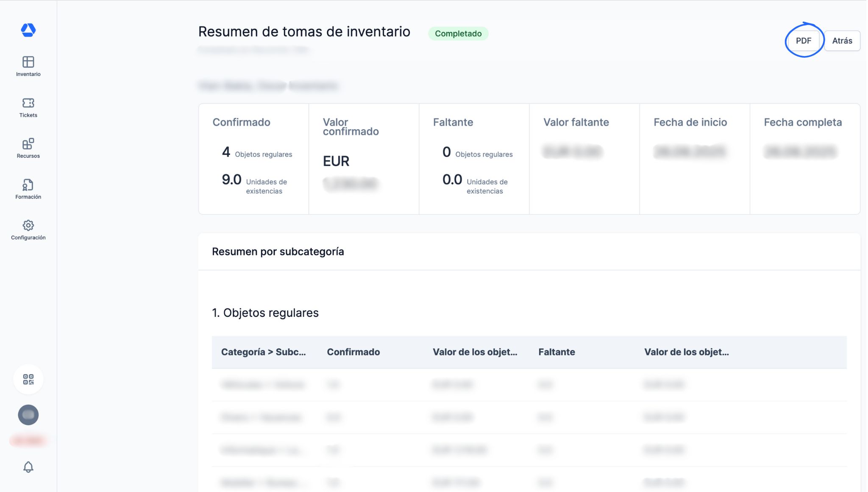Viewport: 868px width, 492px height.
Task: Click the QR code scanner icon
Action: [x=28, y=379]
